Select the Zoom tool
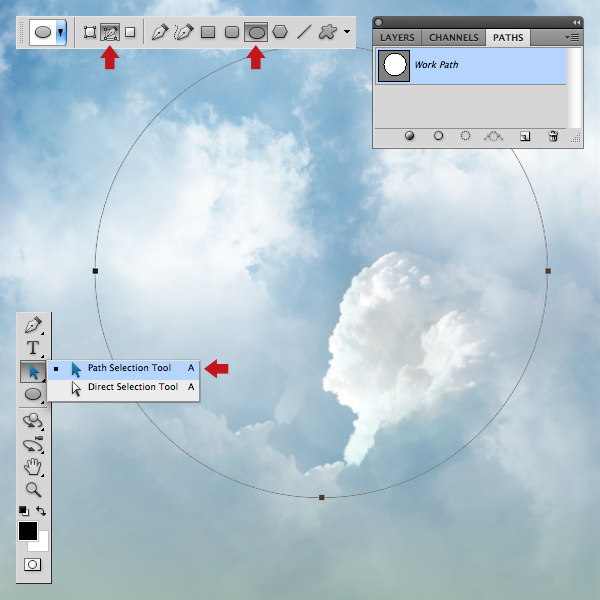 (33, 489)
